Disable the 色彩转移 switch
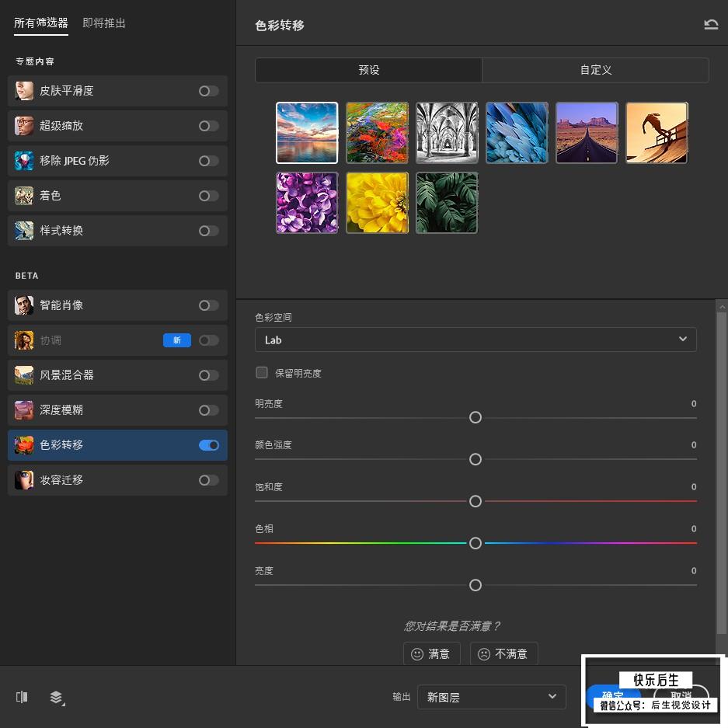The image size is (728, 728). click(208, 445)
